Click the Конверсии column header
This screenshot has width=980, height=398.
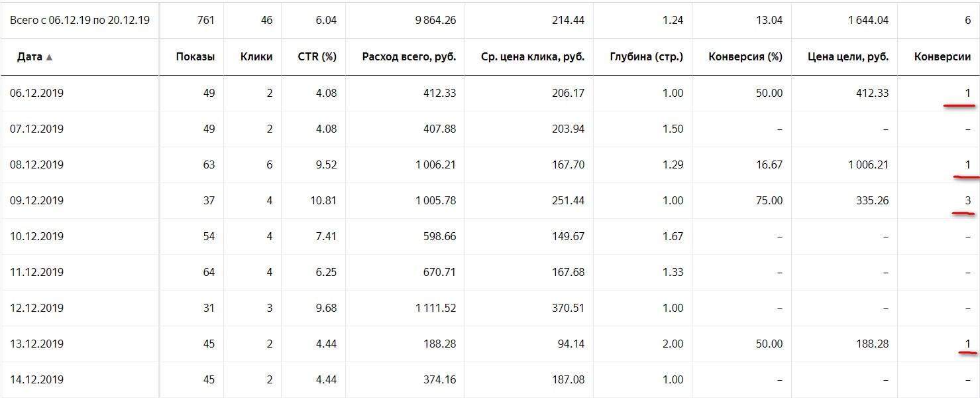(942, 57)
